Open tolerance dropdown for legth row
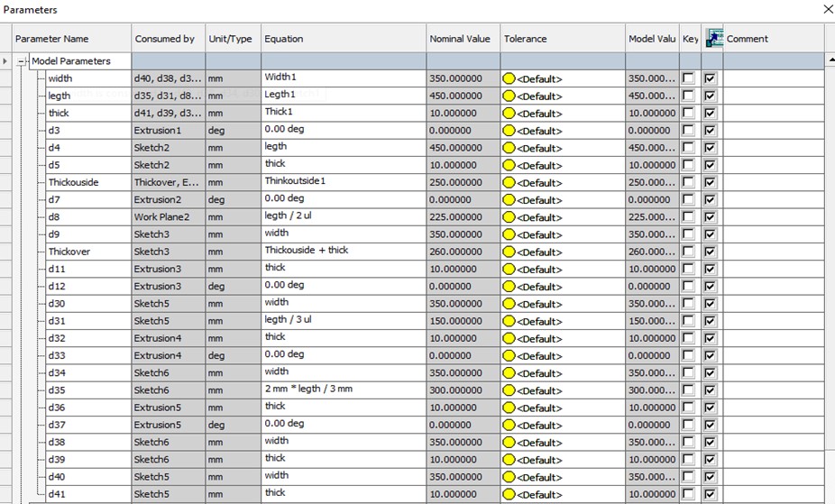This screenshot has width=835, height=504. [563, 96]
